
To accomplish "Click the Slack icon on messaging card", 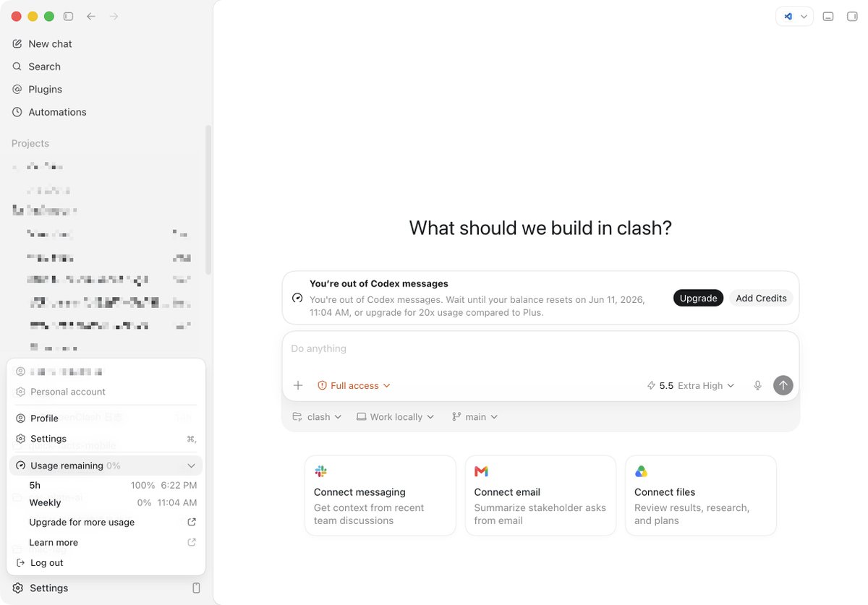I will 321,471.
